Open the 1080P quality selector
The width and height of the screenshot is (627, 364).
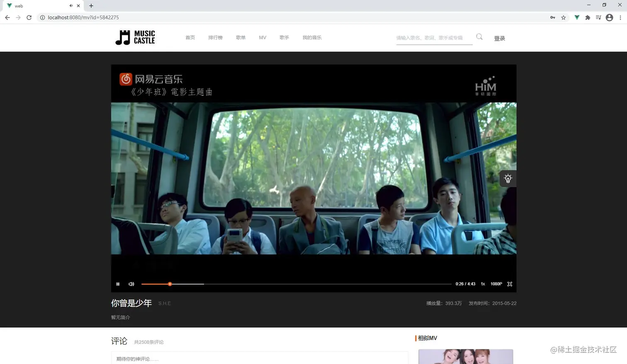click(496, 284)
